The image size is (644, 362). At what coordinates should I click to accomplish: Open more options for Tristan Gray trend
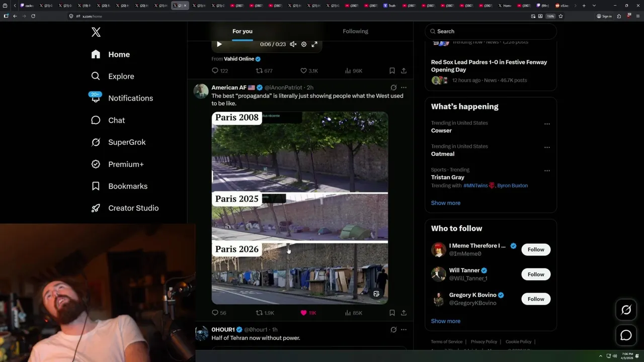coord(547,170)
